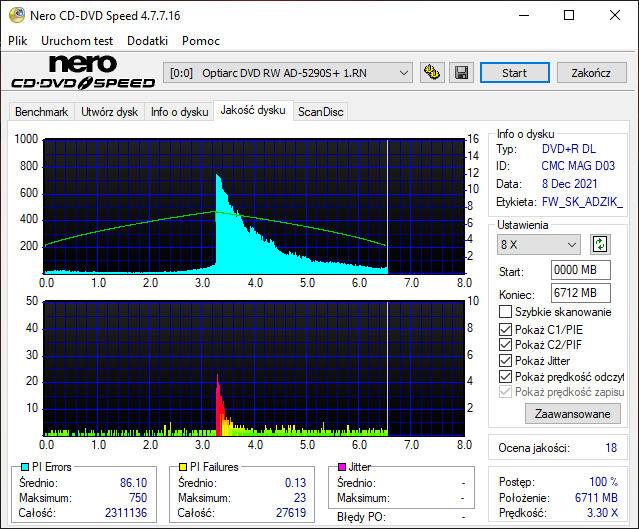
Task: Uncheck Pokaż C1/PIE
Action: coord(505,329)
